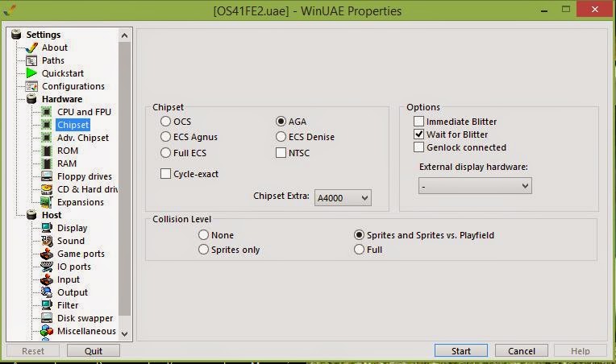Open the About settings page
616x364 pixels.
tap(55, 48)
